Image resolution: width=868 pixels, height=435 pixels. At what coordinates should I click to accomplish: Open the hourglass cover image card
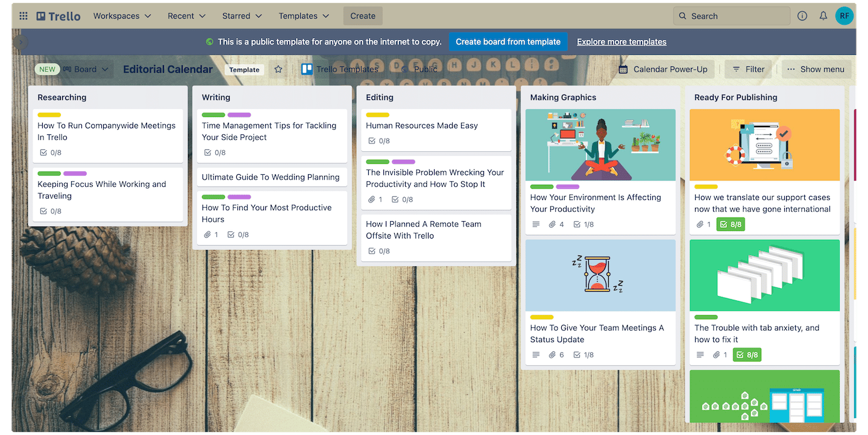600,275
